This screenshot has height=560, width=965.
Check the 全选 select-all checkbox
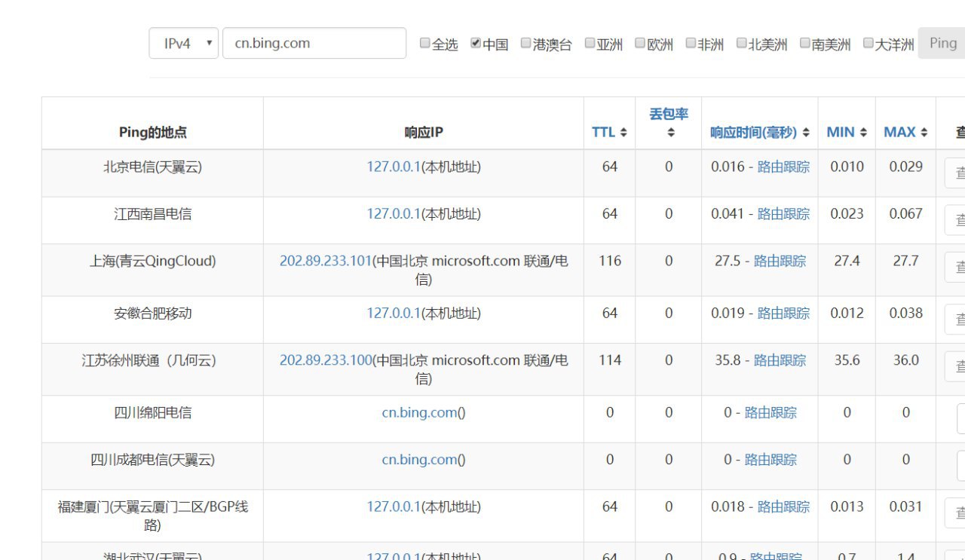click(425, 43)
